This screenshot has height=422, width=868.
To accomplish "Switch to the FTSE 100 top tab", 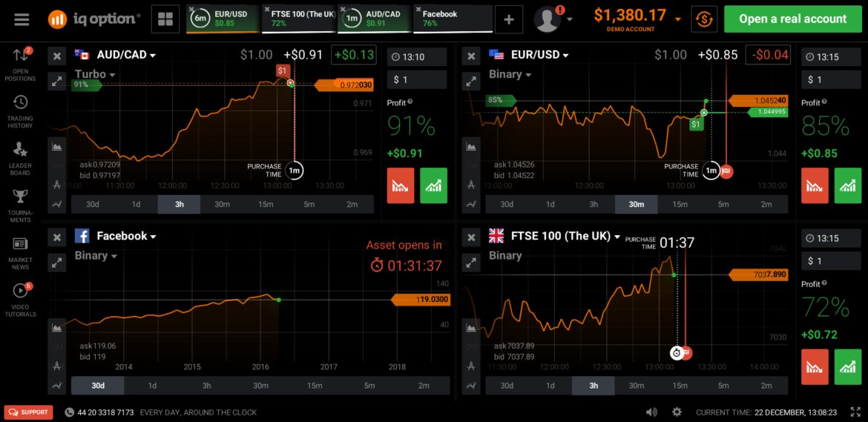I will (x=299, y=19).
